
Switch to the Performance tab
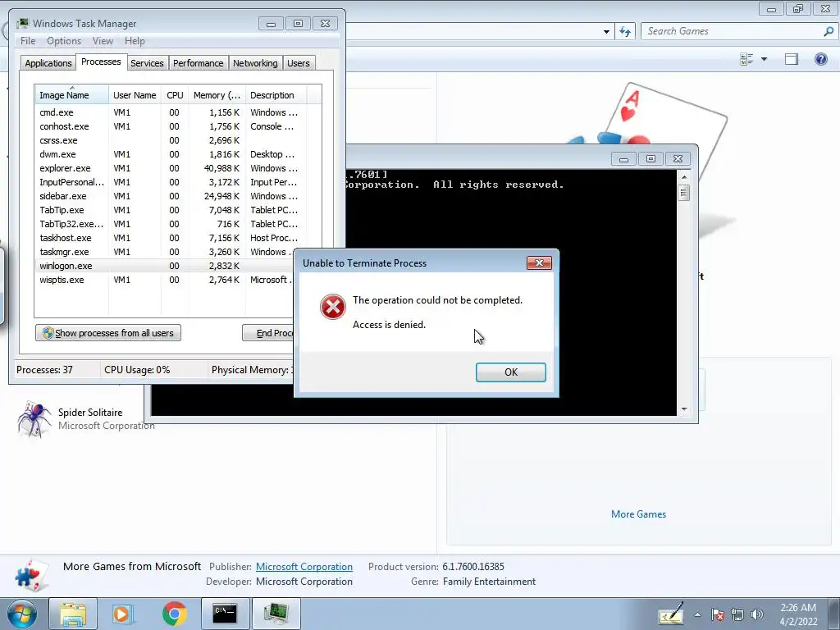pos(198,63)
